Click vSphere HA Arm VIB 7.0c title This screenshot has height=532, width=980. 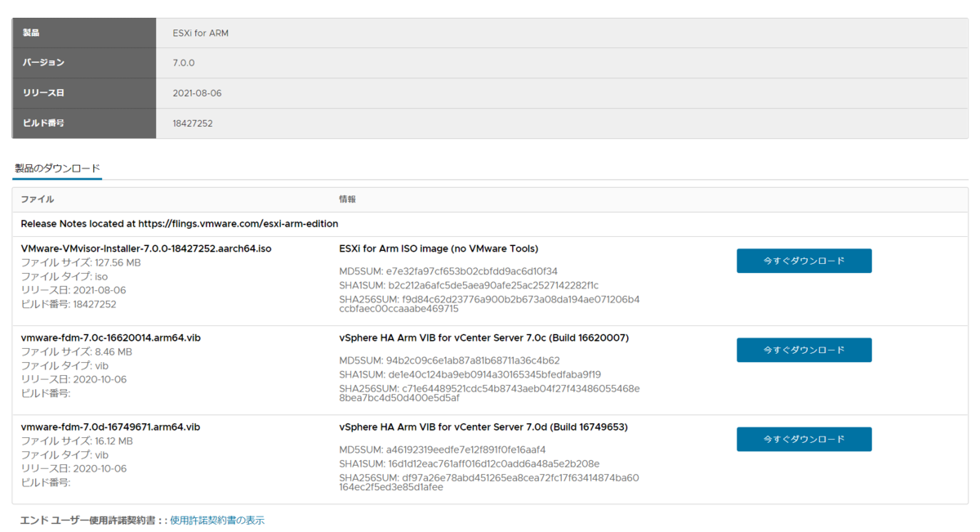tap(483, 338)
